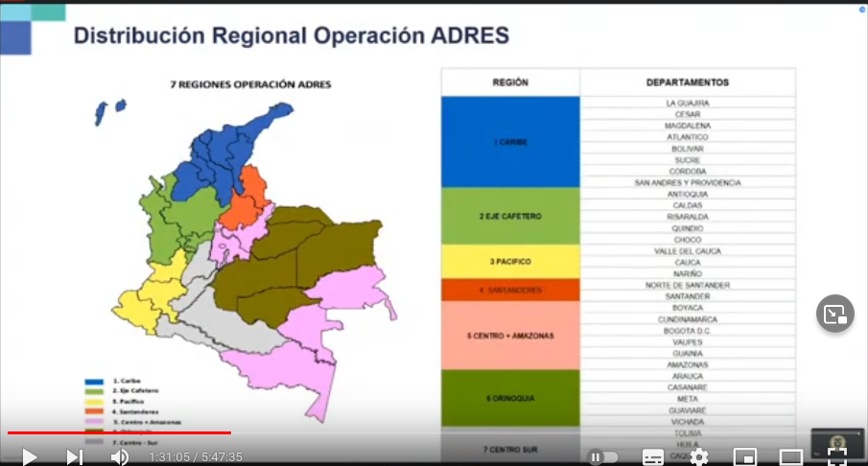Click SAN ANDRES Y PROVIDENCIA row
The image size is (868, 466).
click(688, 182)
